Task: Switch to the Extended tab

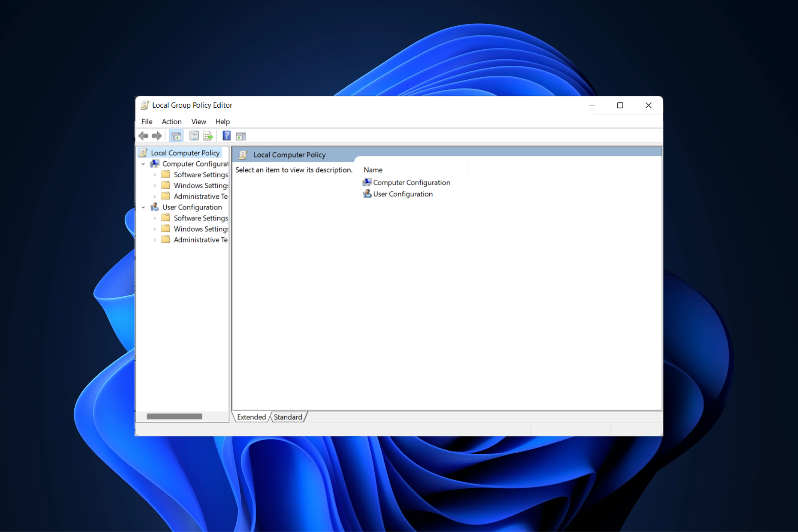Action: [251, 417]
